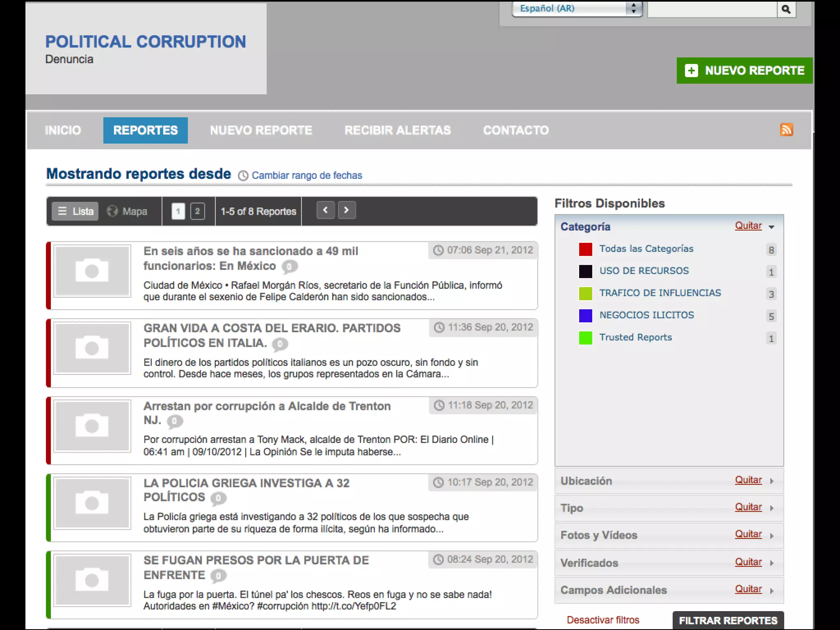The height and width of the screenshot is (630, 840).
Task: Go to next page arrow
Action: pyautogui.click(x=347, y=210)
